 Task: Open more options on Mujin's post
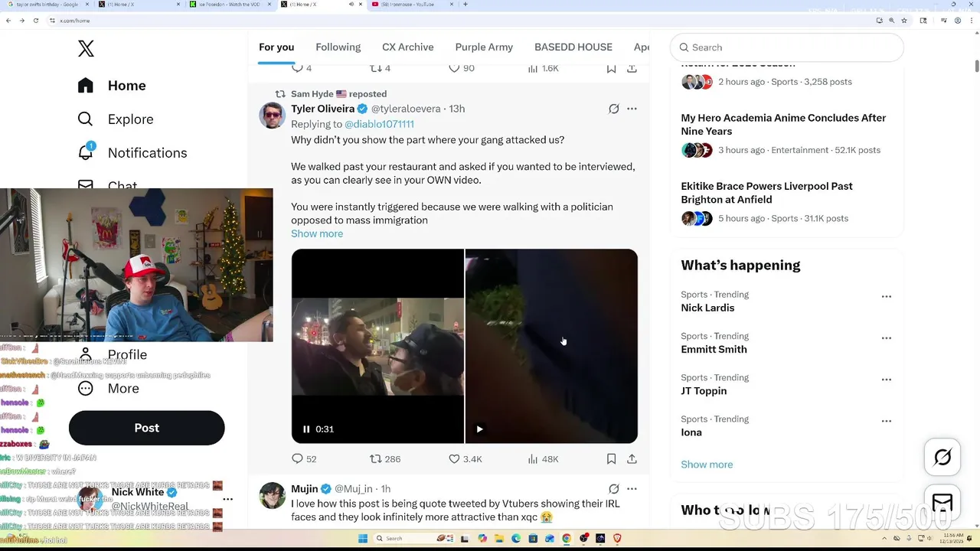632,488
